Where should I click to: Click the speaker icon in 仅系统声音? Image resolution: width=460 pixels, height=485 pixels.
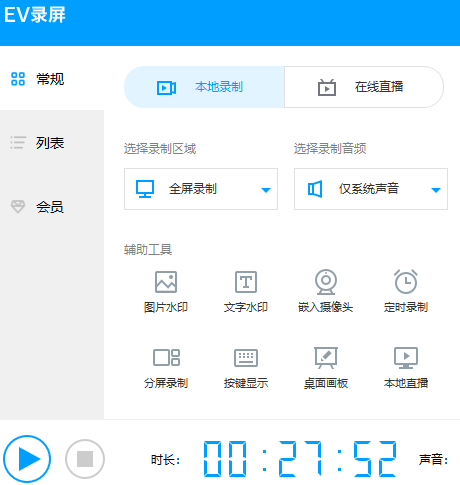315,189
